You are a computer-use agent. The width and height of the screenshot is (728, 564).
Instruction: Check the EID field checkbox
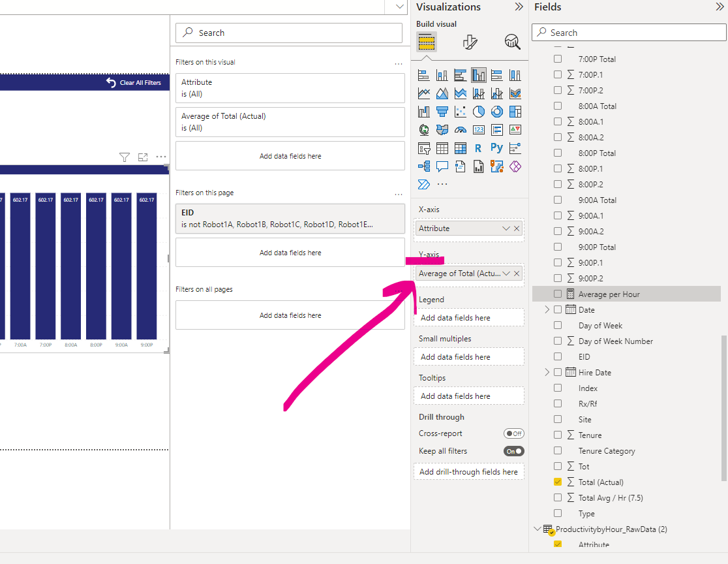click(x=558, y=356)
